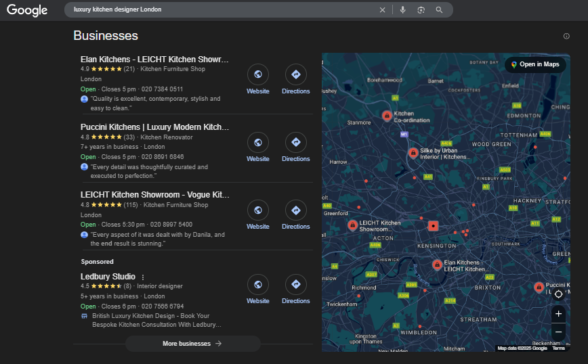
Task: Get directions to Puccini Kitchens
Action: pos(295,142)
